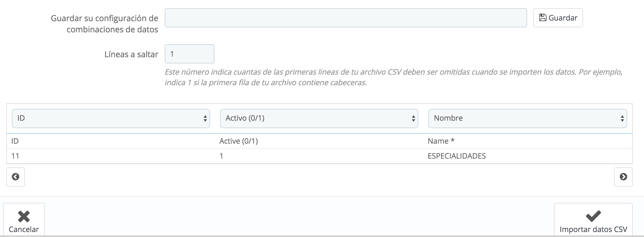Click the X icon above Cancelar
Image resolution: width=644 pixels, height=237 pixels.
(24, 216)
